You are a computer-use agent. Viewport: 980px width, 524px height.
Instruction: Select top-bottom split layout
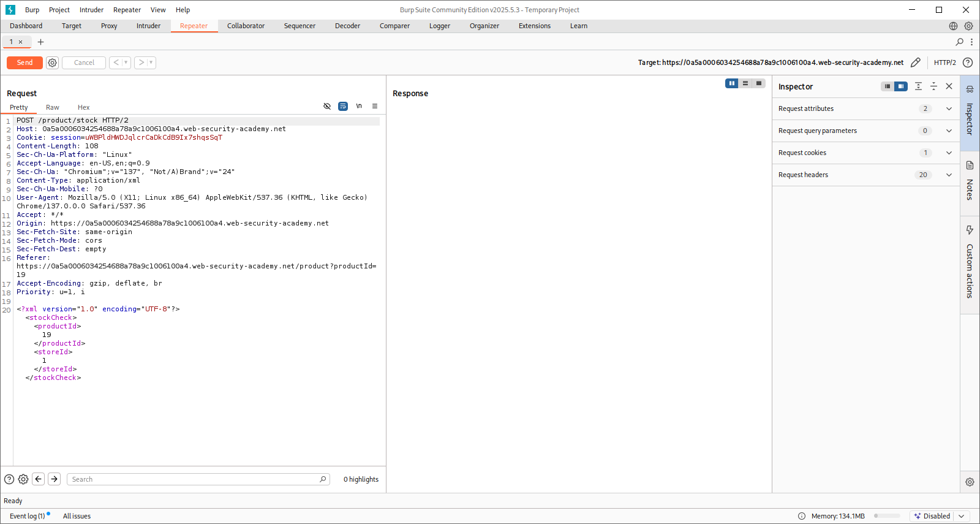tap(745, 83)
